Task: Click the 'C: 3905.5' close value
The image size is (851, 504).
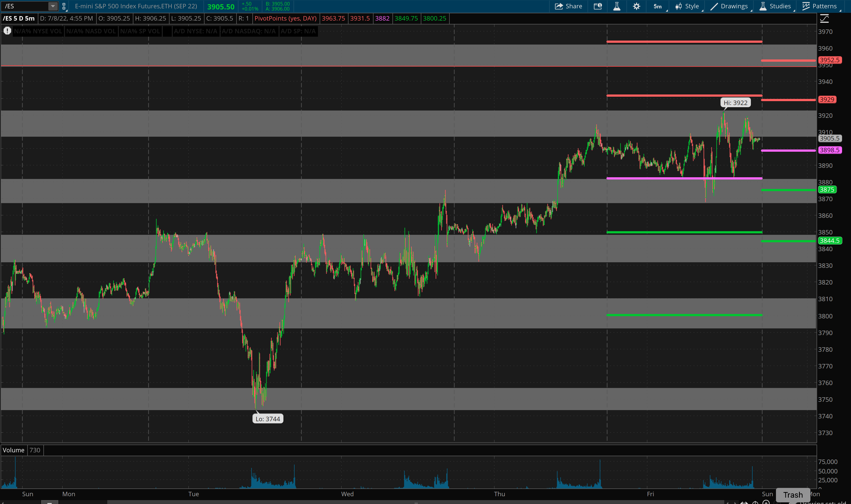Action: [x=220, y=18]
